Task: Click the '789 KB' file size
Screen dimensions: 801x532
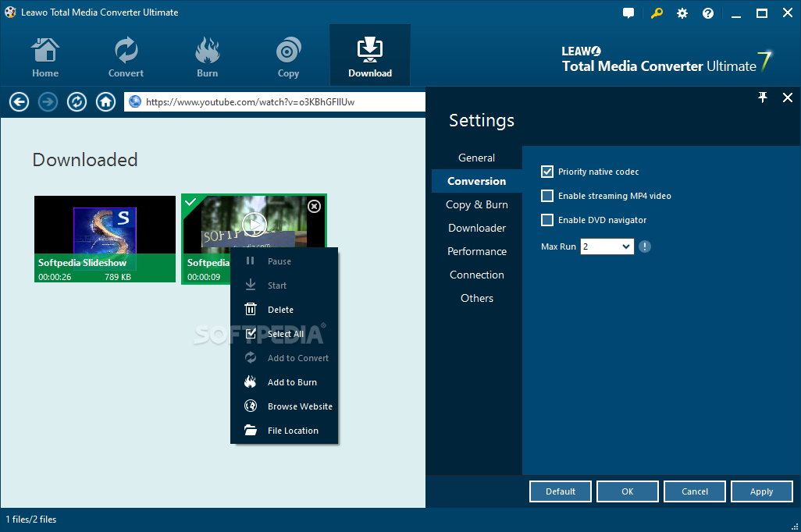Action: (118, 277)
